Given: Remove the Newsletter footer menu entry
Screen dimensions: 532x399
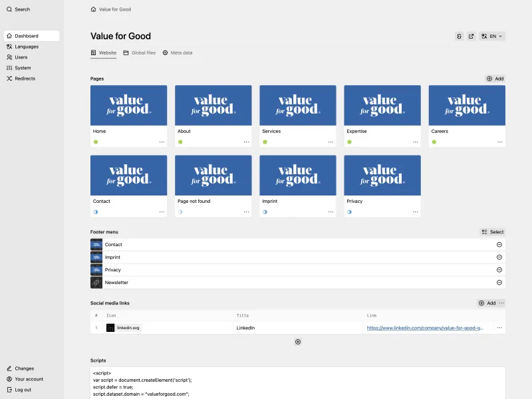Looking at the screenshot, I should 499,283.
